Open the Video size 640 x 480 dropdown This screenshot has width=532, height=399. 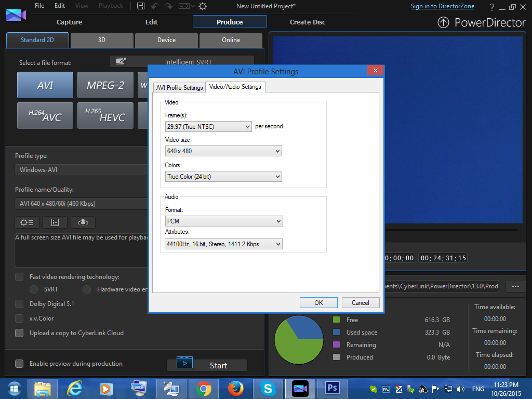tap(223, 151)
